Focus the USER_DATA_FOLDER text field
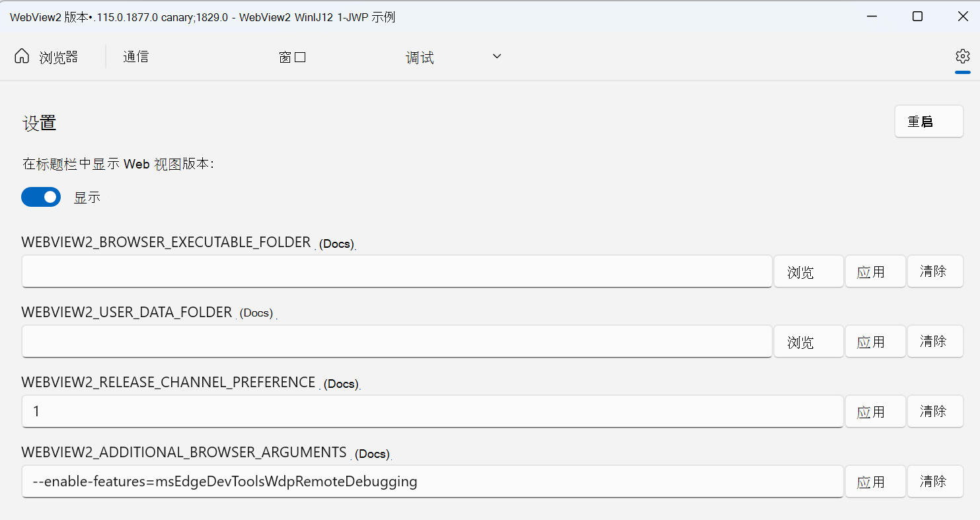The width and height of the screenshot is (980, 520). (396, 342)
